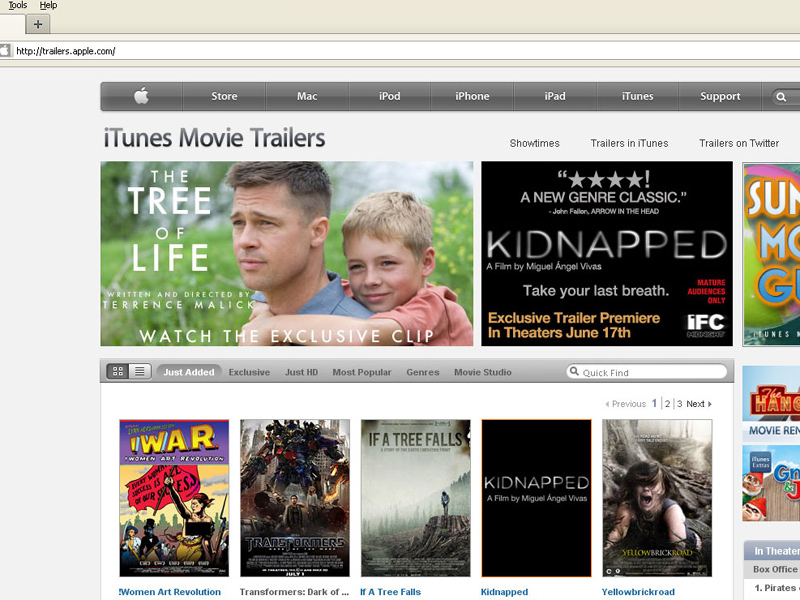This screenshot has height=600, width=800.
Task: Open the !W.A.R. movie poster
Action: [174, 498]
